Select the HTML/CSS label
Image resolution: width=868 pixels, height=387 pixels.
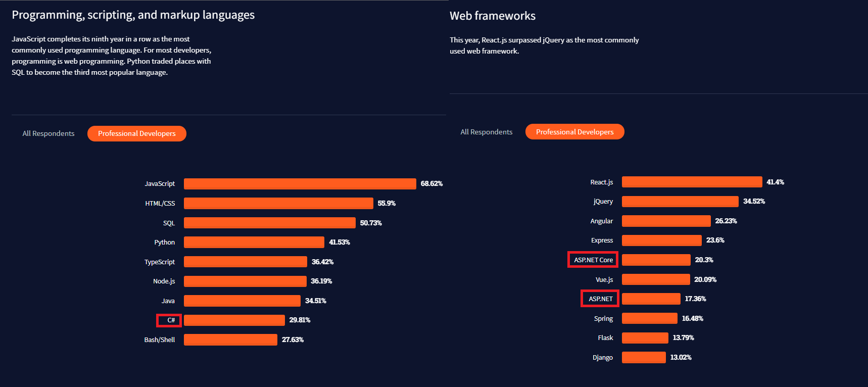(x=160, y=204)
